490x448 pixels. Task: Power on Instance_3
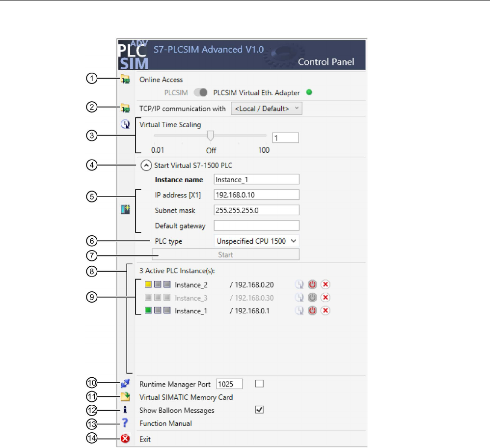312,297
